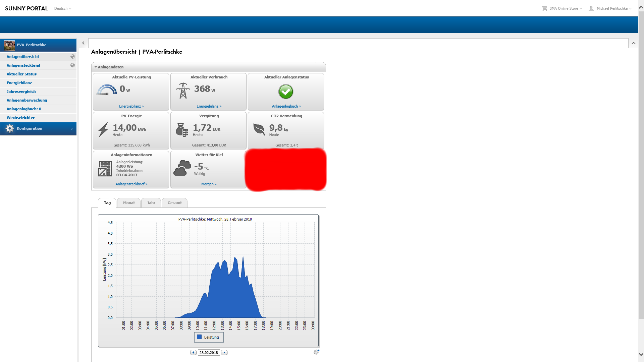Viewport: 644px width, 362px height.
Task: Expand the Konfiguration sidebar menu
Action: 39,128
